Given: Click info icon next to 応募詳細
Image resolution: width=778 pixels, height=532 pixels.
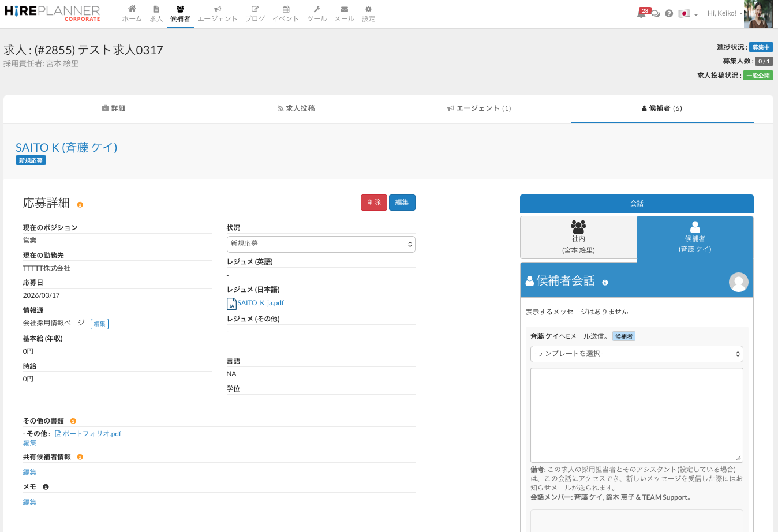Looking at the screenshot, I should coord(80,205).
